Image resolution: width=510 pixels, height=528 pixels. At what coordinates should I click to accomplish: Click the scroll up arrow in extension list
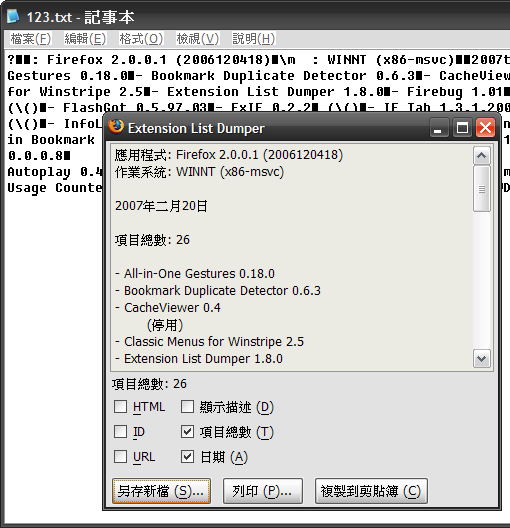click(x=481, y=156)
